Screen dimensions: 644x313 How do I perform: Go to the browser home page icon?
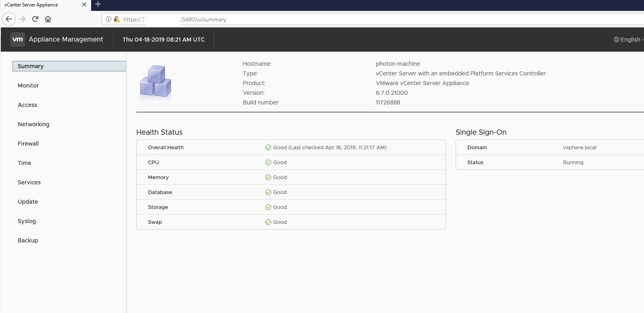click(x=48, y=19)
